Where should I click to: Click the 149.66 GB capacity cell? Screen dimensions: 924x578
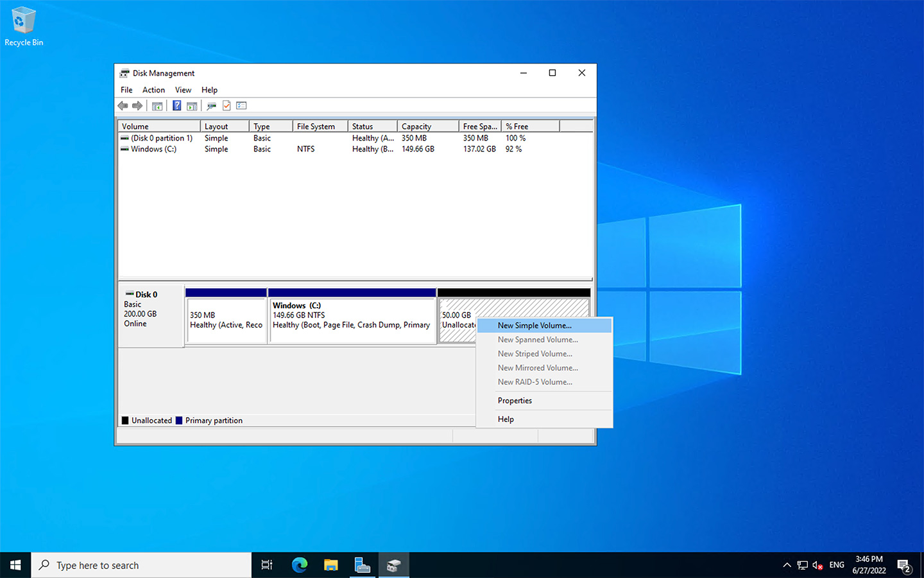(x=418, y=149)
